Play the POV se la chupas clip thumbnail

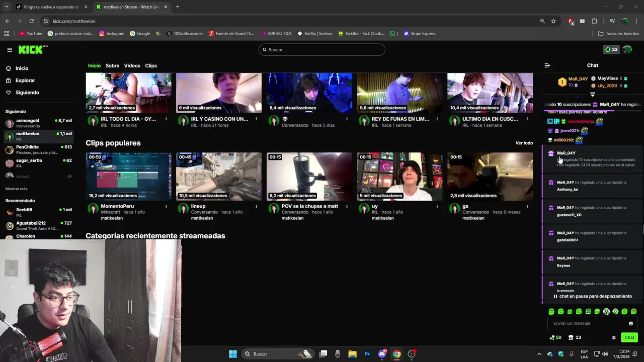point(309,176)
